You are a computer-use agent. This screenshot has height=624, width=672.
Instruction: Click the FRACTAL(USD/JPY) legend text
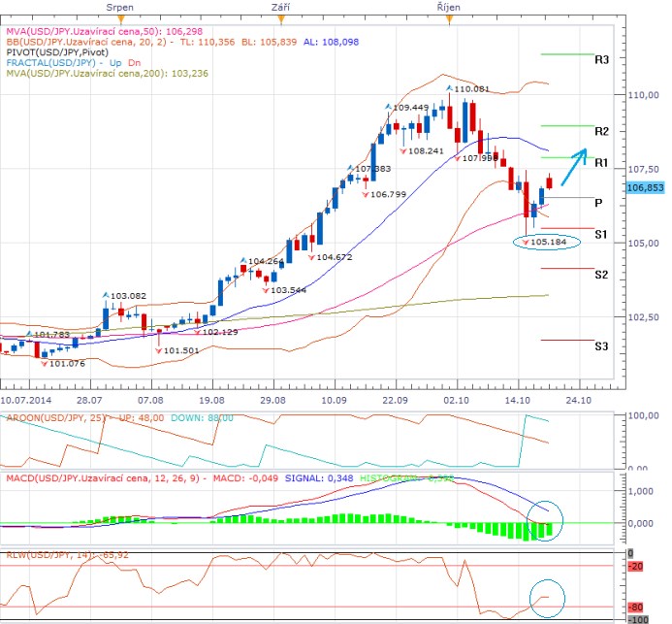tap(44, 63)
